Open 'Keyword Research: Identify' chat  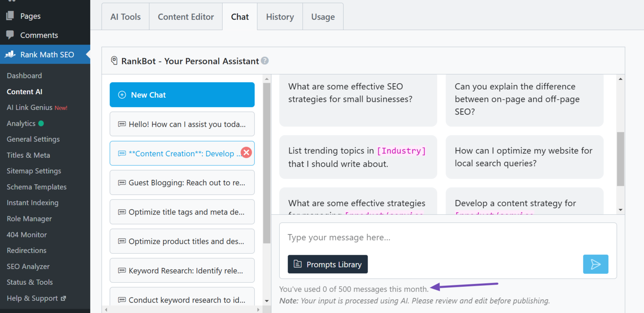coord(182,271)
